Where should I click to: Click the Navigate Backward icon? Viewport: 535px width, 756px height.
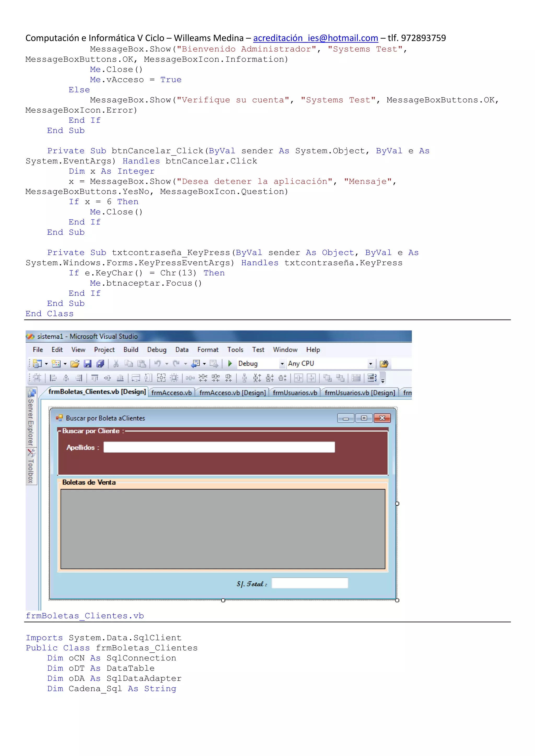196,364
